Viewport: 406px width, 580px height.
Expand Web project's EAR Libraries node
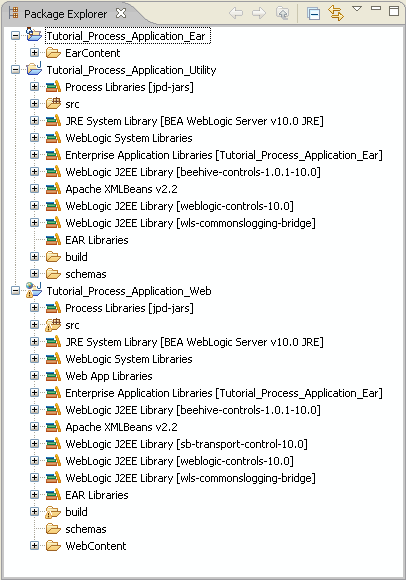tap(34, 495)
